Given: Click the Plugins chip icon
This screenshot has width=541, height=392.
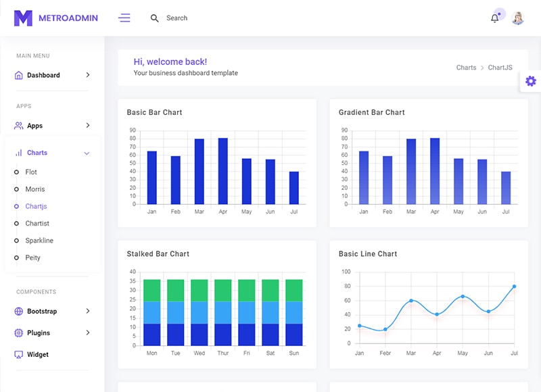Looking at the screenshot, I should (19, 333).
